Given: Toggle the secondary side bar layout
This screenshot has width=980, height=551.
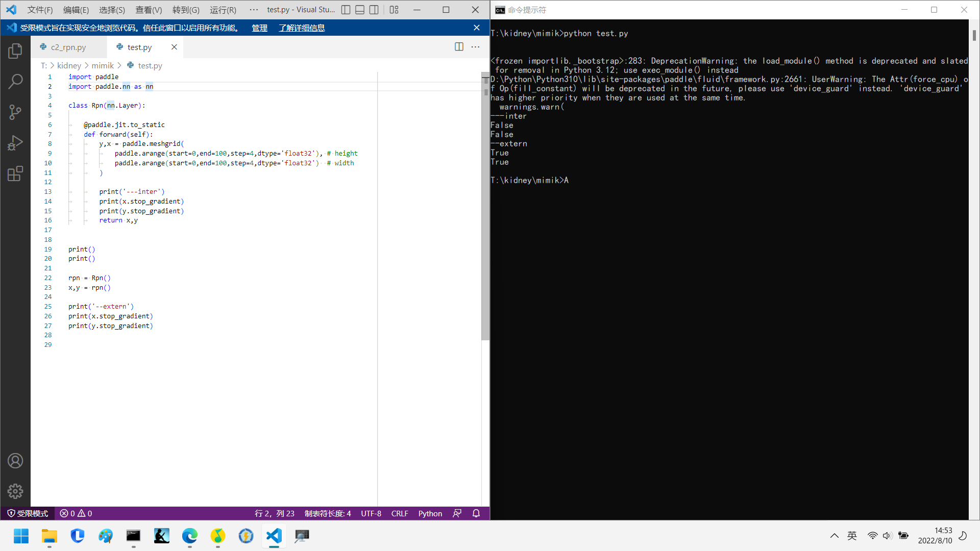Looking at the screenshot, I should tap(374, 10).
